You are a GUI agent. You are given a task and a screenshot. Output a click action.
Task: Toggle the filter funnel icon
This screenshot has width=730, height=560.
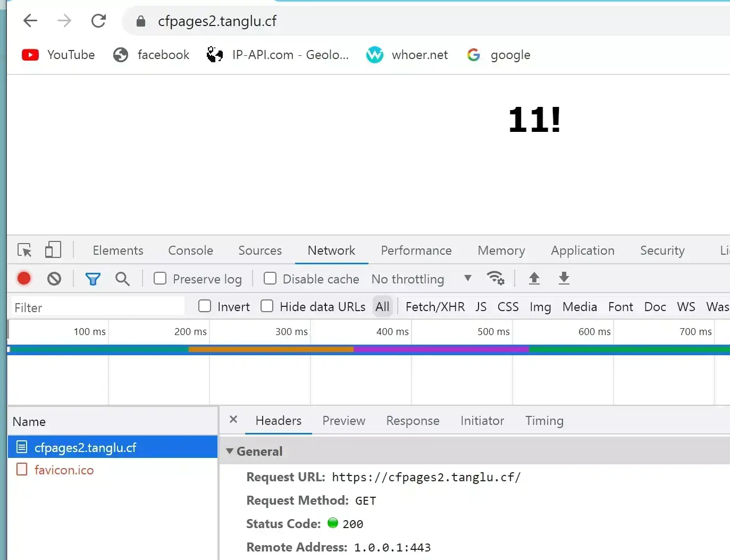93,279
